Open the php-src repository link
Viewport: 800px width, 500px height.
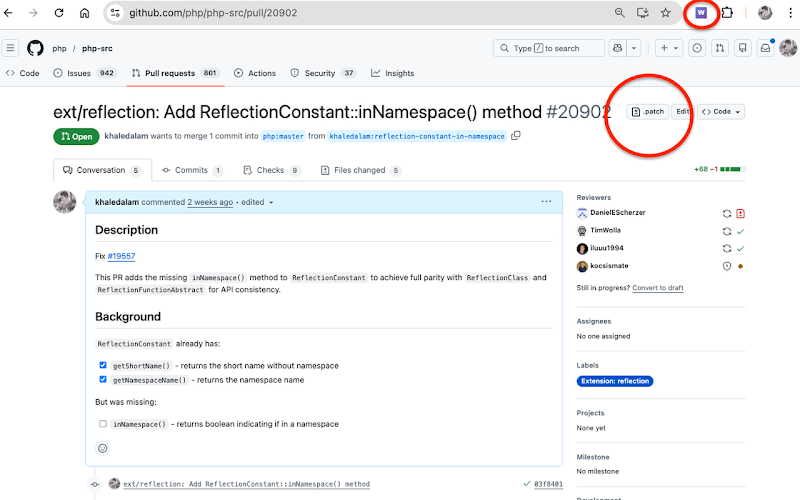tap(97, 48)
